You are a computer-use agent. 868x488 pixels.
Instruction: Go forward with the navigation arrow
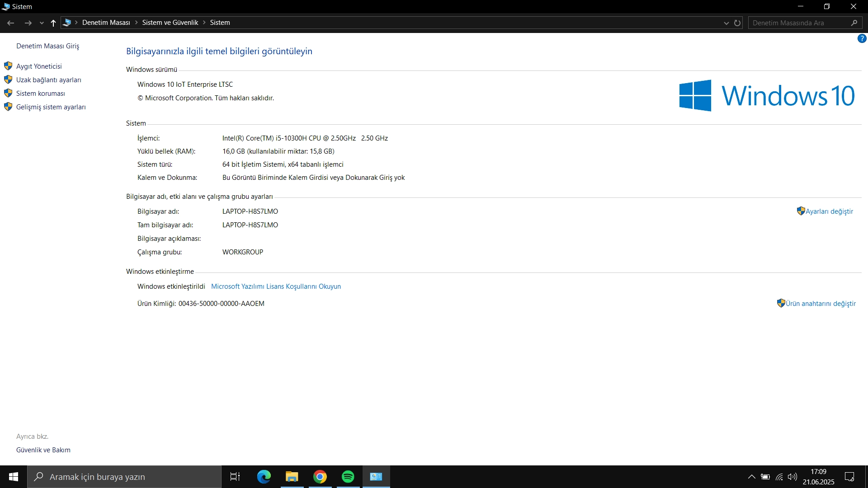pyautogui.click(x=28, y=23)
